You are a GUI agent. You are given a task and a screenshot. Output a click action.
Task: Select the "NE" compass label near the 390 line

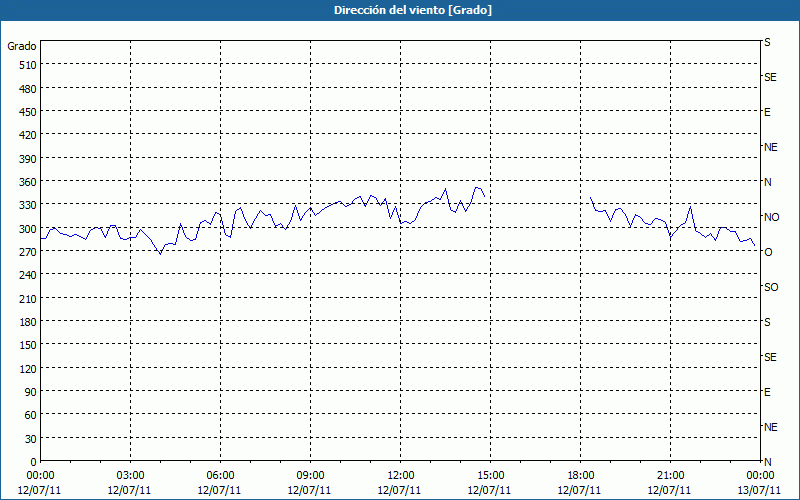coord(771,147)
